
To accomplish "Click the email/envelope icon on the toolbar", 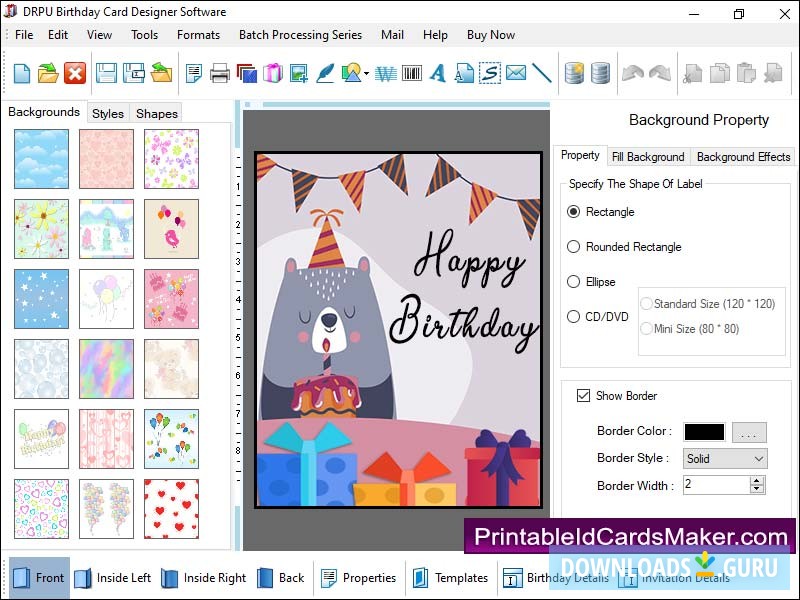I will 516,72.
